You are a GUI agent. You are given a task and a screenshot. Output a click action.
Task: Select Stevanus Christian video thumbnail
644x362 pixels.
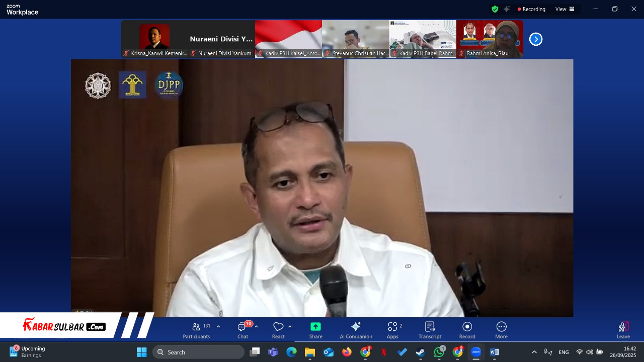click(x=355, y=39)
